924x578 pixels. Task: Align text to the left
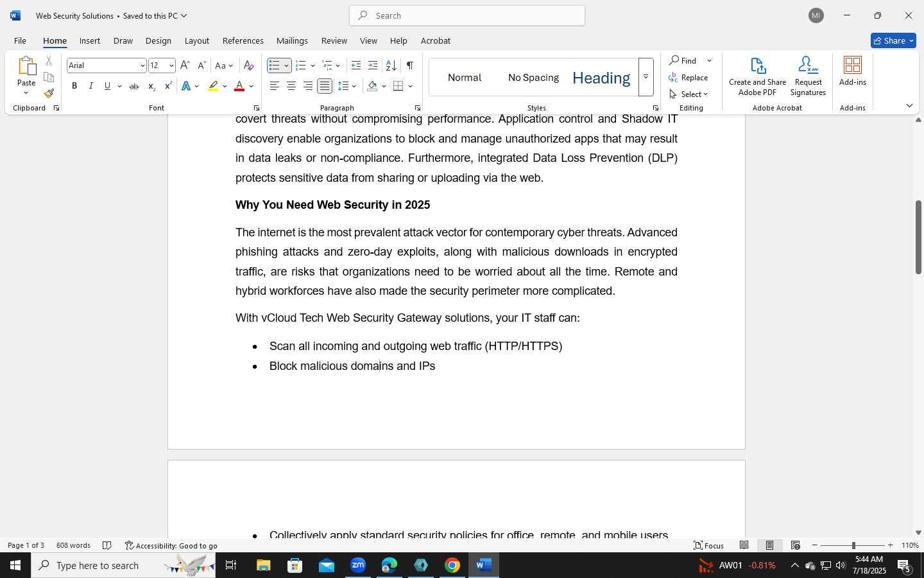pos(275,86)
